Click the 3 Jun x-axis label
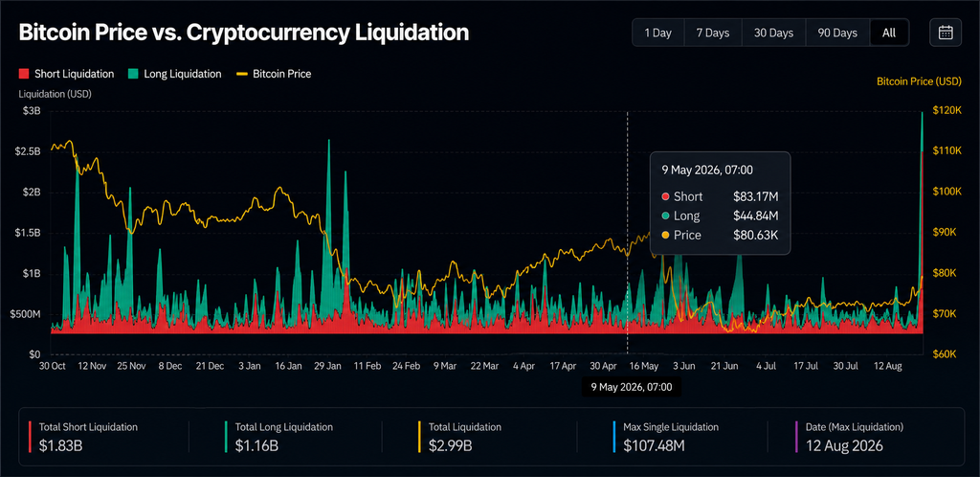Image resolution: width=980 pixels, height=477 pixels. (683, 366)
